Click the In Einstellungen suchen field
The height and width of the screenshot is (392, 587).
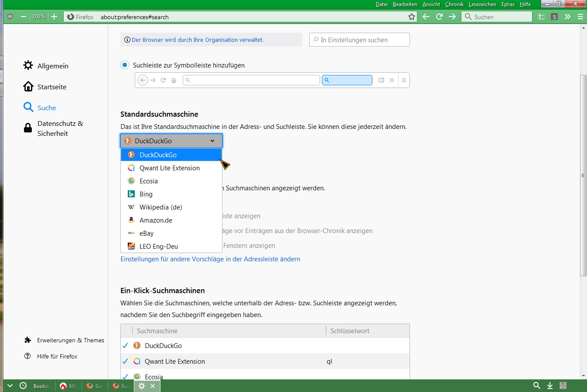point(359,40)
